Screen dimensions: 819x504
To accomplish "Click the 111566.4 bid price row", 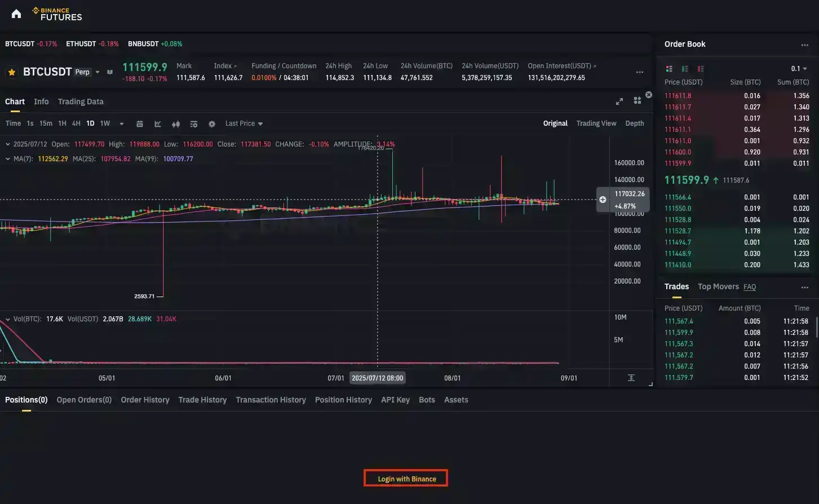I will [x=737, y=197].
